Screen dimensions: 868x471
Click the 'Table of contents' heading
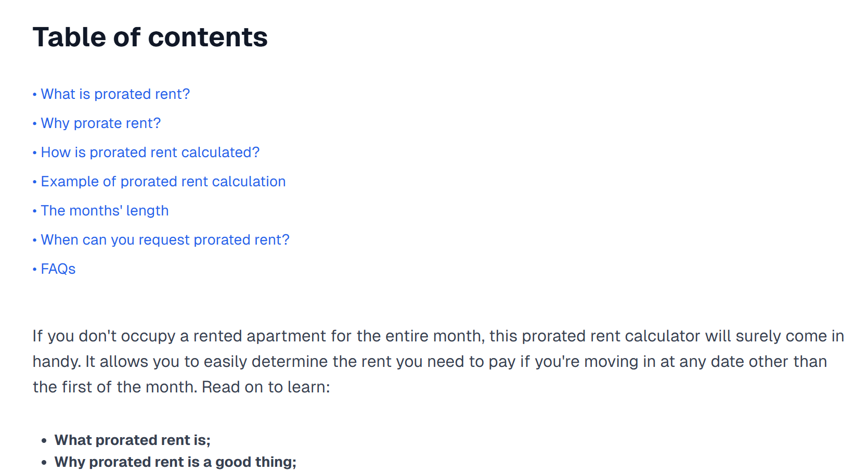point(150,37)
